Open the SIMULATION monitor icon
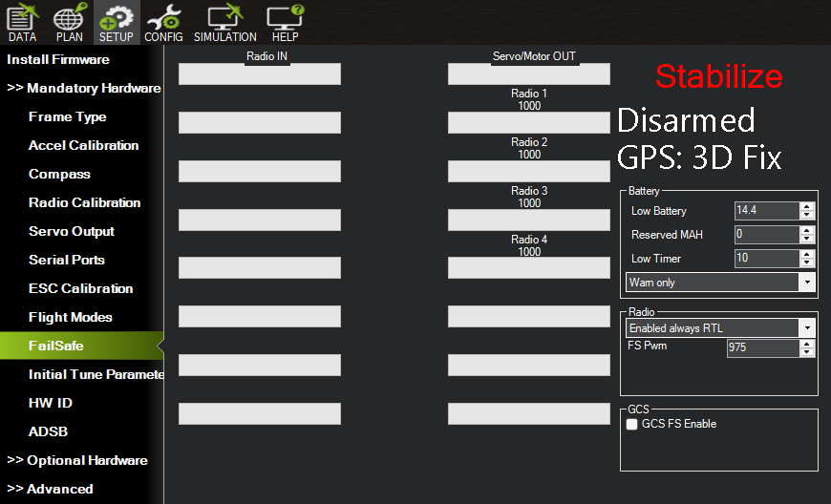The image size is (831, 504). point(225,22)
